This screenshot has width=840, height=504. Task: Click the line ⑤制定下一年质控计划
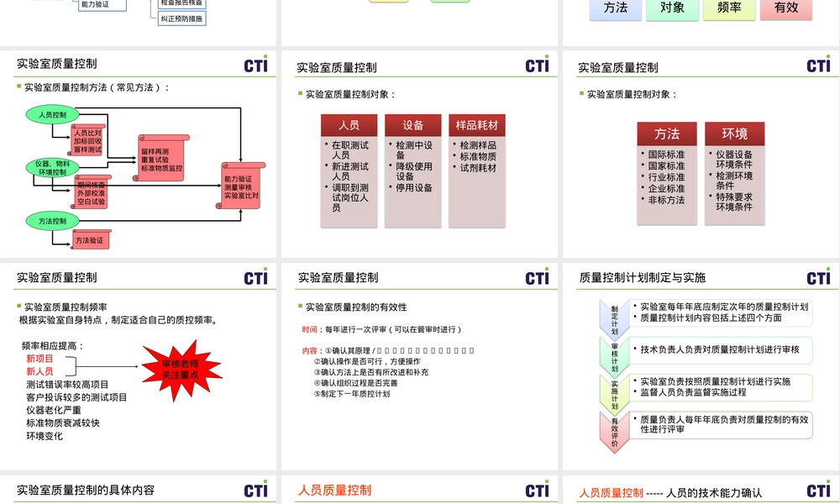(352, 394)
